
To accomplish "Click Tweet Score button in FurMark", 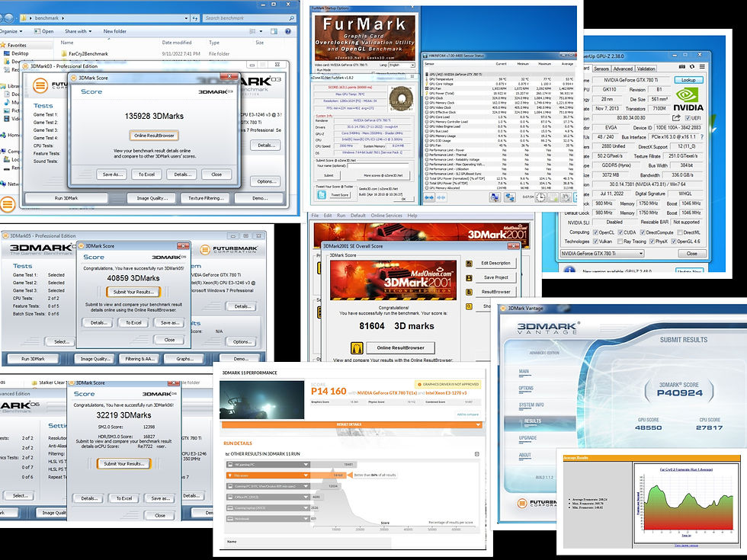I will pyautogui.click(x=340, y=195).
